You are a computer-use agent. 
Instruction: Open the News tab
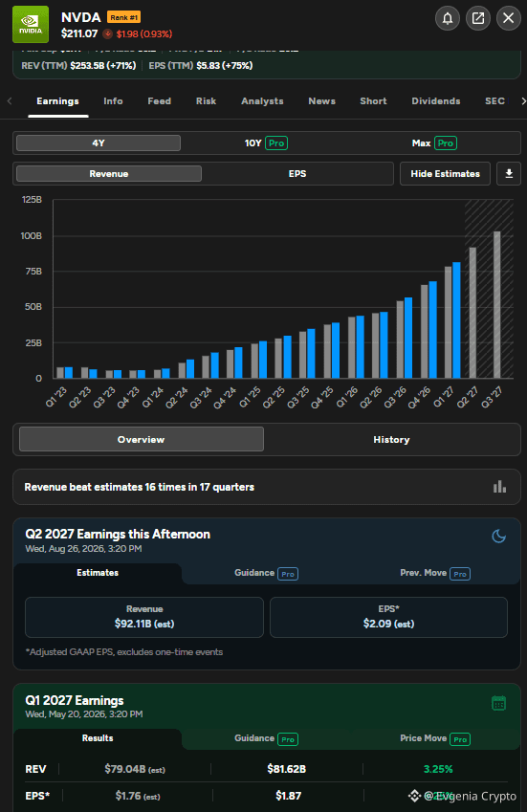pyautogui.click(x=322, y=101)
